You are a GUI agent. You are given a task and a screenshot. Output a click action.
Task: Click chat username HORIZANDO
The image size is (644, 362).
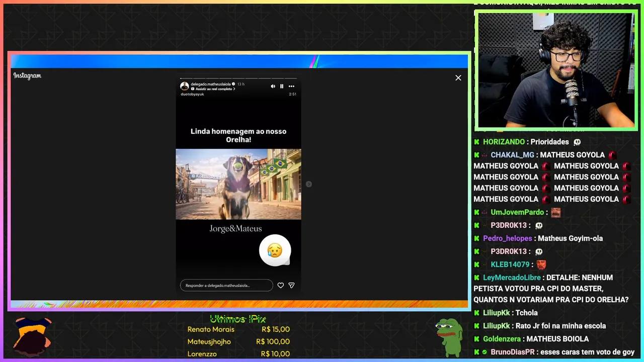(505, 142)
